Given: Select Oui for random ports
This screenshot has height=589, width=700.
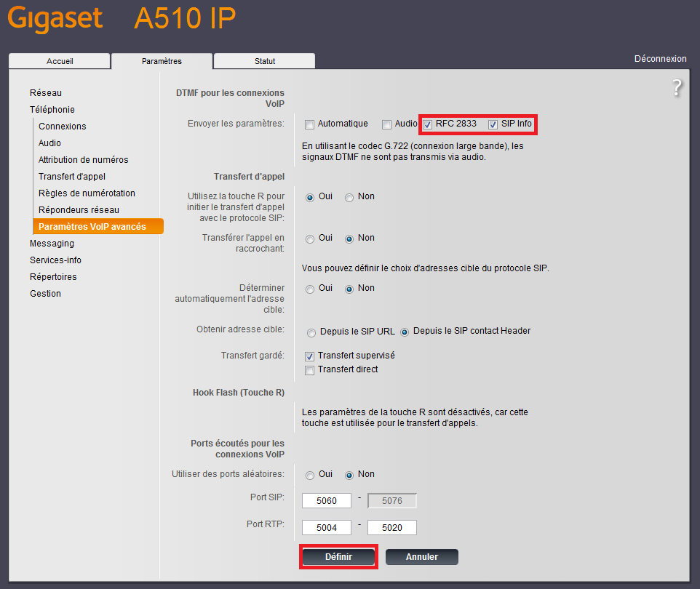Looking at the screenshot, I should coord(310,476).
